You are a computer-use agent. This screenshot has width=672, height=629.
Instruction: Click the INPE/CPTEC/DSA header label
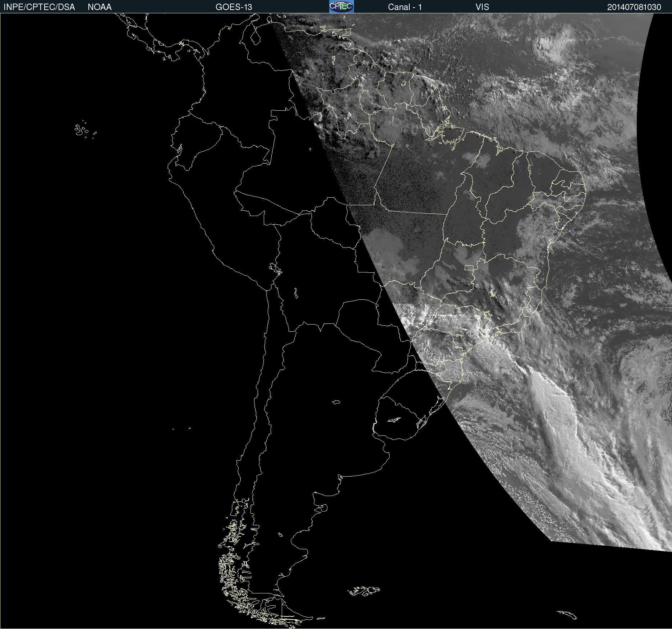[39, 7]
